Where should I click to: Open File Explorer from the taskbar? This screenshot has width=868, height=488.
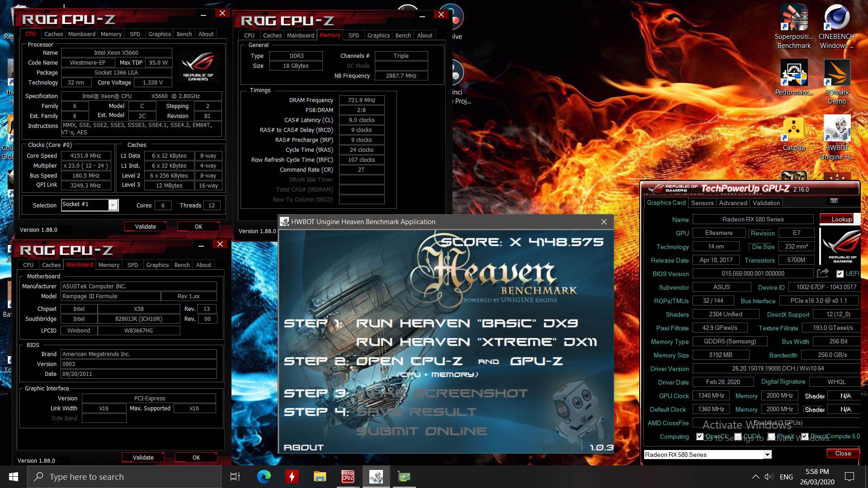pyautogui.click(x=320, y=477)
